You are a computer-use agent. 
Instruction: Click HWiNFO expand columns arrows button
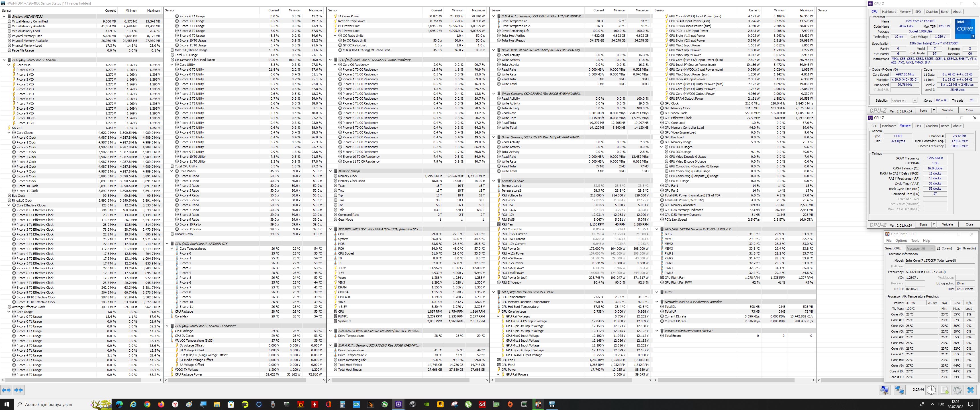coord(6,390)
